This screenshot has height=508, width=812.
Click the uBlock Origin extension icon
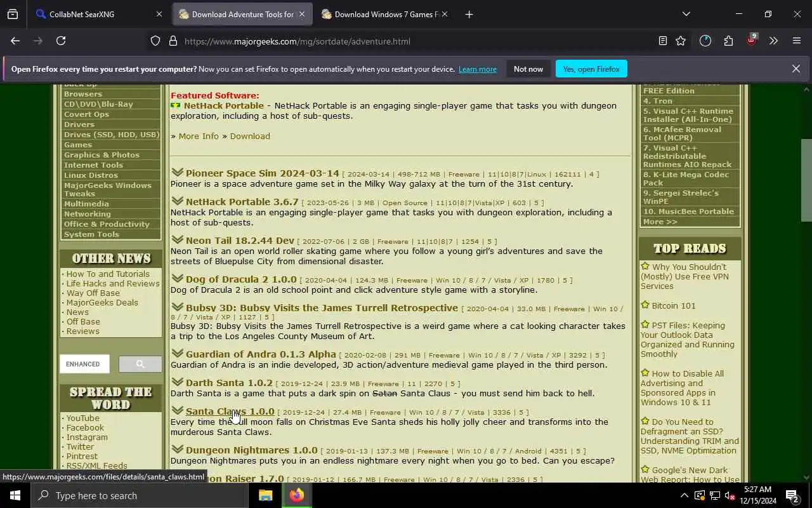pos(752,40)
